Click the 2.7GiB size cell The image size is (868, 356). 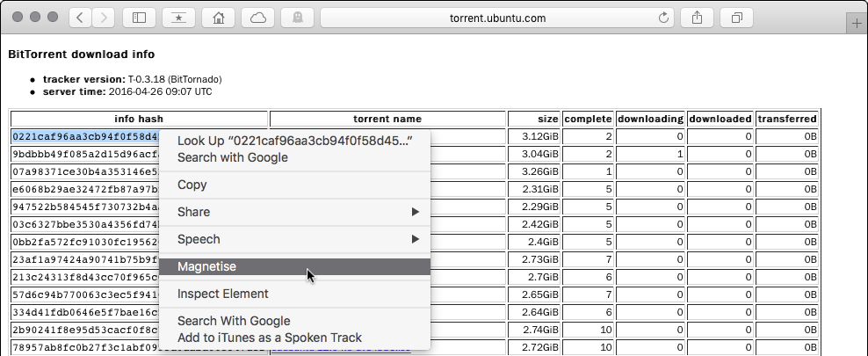534,277
